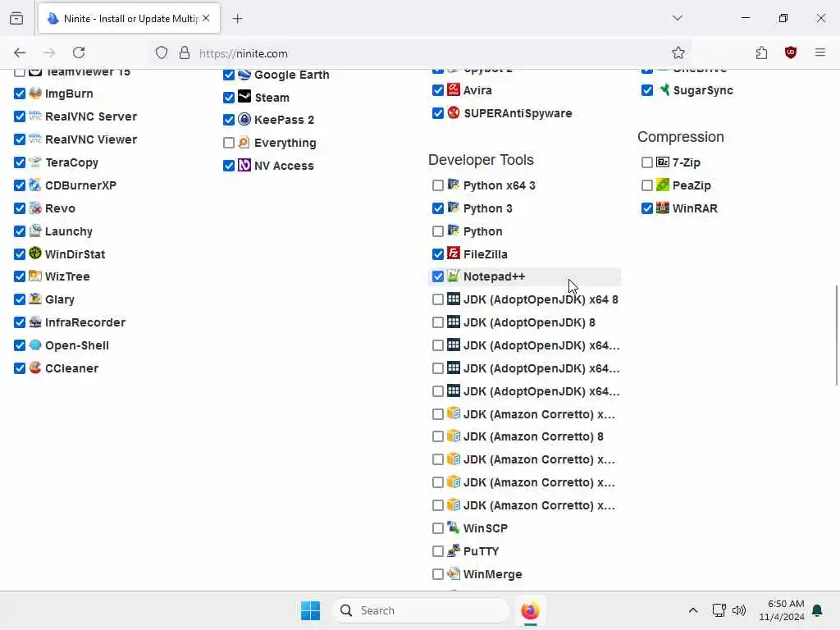Reload the current page
Screen dimensions: 840x630
pos(79,52)
